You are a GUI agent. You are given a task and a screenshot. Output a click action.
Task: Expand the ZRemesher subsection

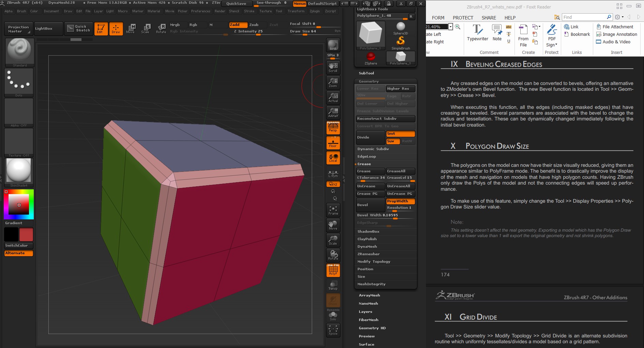point(368,254)
